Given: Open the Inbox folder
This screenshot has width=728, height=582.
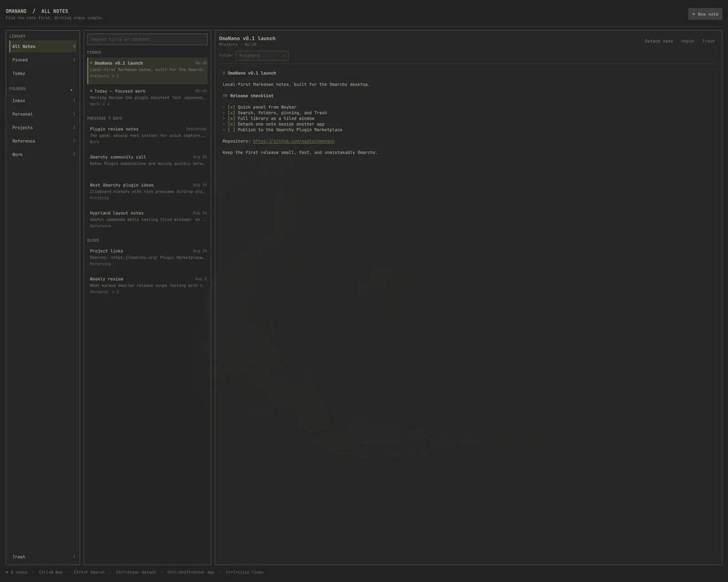Looking at the screenshot, I should tap(42, 101).
